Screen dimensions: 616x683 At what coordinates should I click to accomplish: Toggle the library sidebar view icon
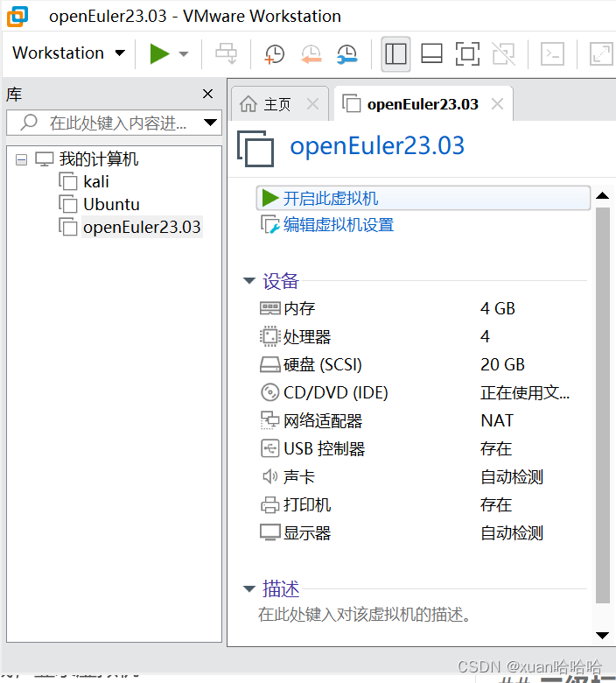(x=395, y=54)
